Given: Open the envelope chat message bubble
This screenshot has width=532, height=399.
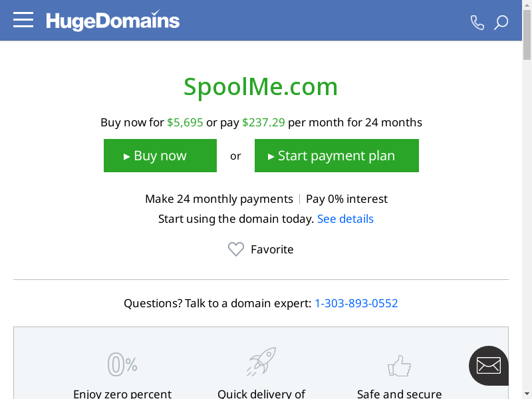Looking at the screenshot, I should (x=489, y=366).
